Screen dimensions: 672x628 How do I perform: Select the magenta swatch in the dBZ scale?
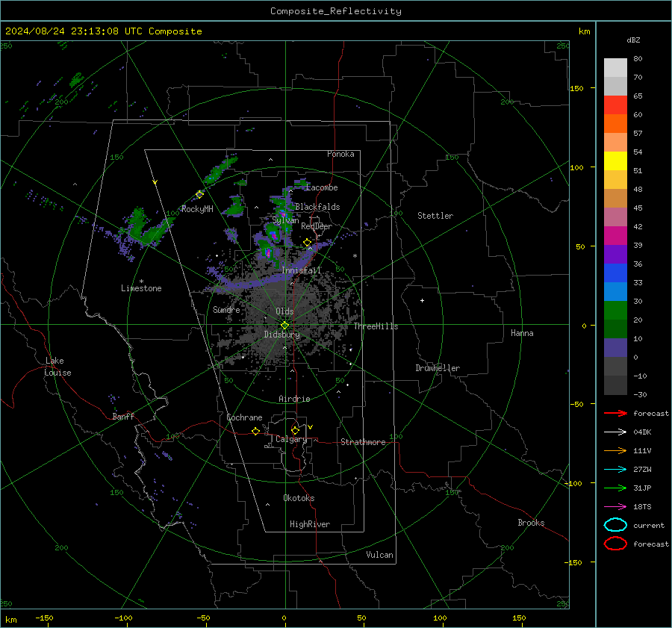coord(615,236)
